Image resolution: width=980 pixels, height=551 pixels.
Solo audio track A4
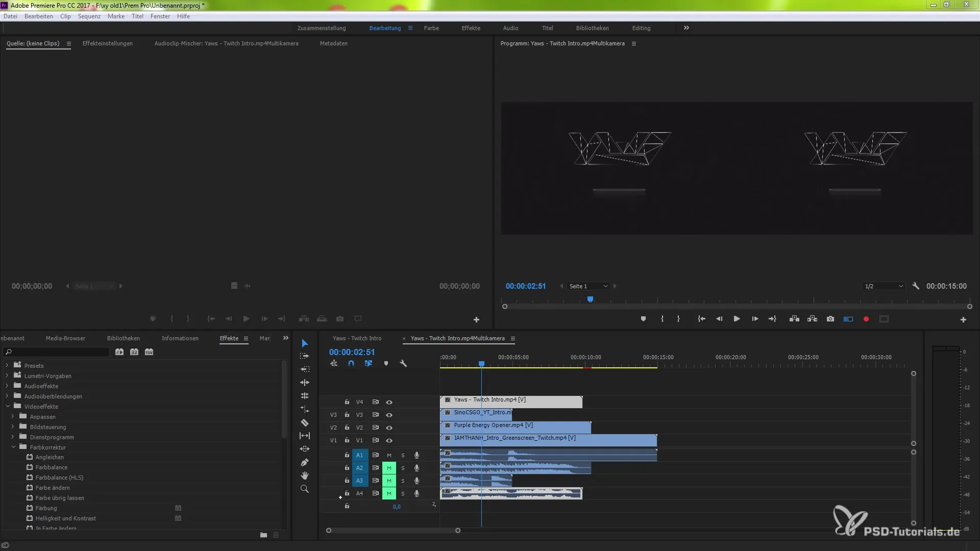tap(403, 493)
